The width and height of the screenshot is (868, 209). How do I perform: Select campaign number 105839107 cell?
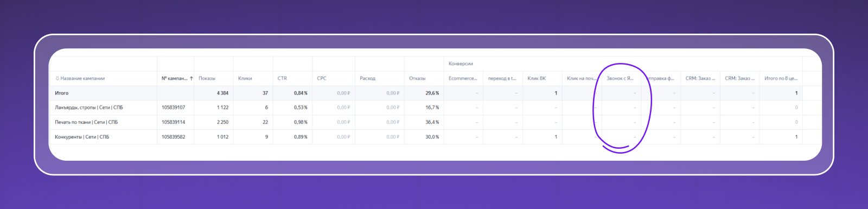173,107
